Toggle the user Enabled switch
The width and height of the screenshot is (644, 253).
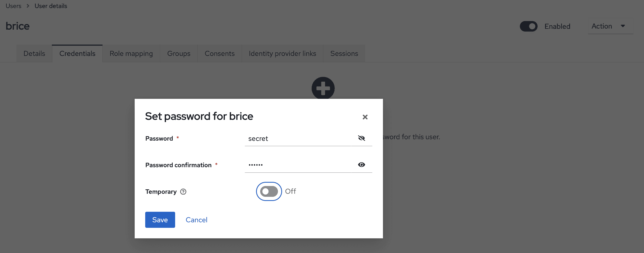click(528, 26)
